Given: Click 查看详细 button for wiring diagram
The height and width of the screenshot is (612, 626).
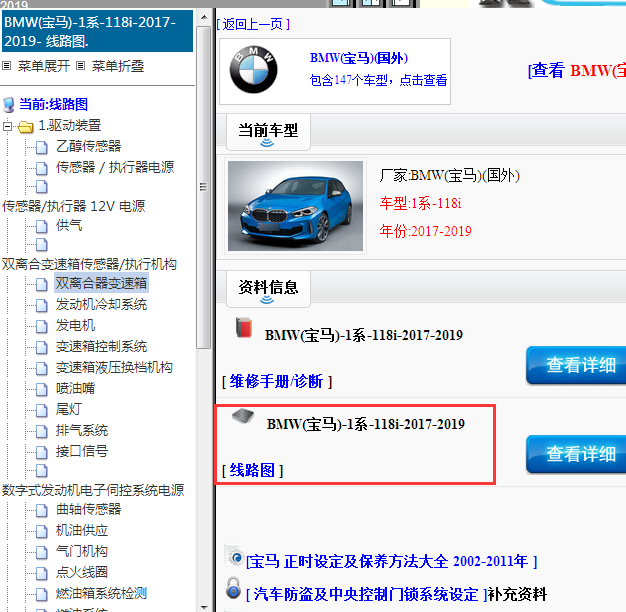Looking at the screenshot, I should click(576, 454).
